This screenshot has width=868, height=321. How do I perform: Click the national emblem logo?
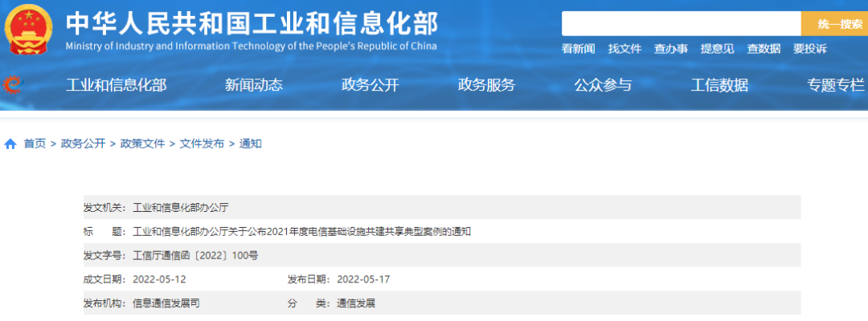[x=27, y=28]
